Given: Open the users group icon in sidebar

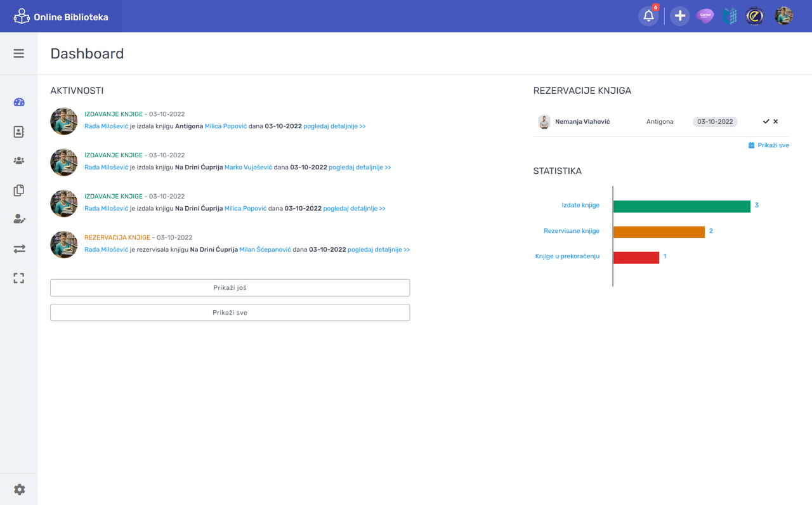Looking at the screenshot, I should (19, 161).
